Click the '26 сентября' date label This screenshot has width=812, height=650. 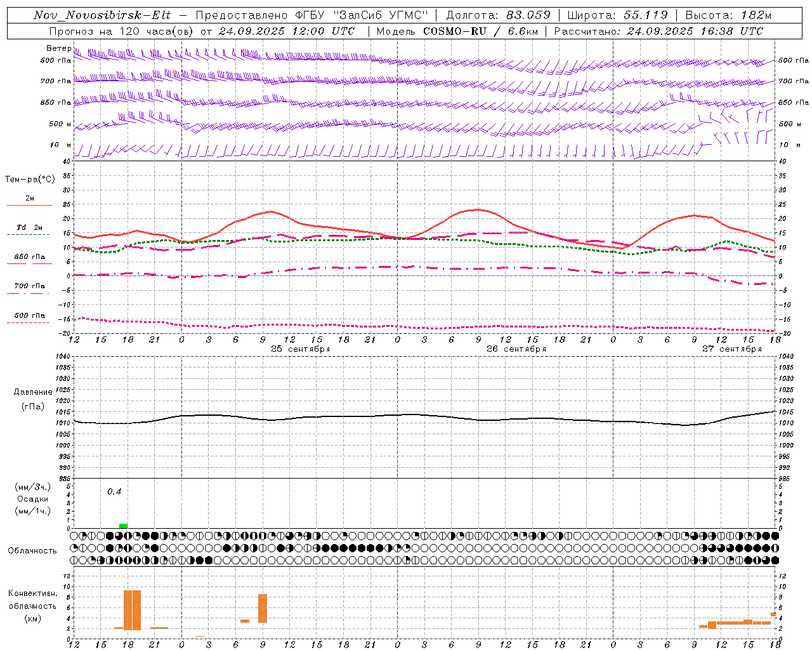click(516, 349)
